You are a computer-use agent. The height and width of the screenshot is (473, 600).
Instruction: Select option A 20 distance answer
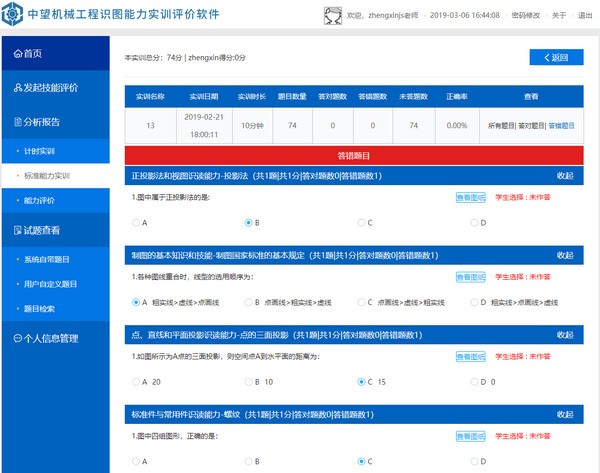point(136,382)
